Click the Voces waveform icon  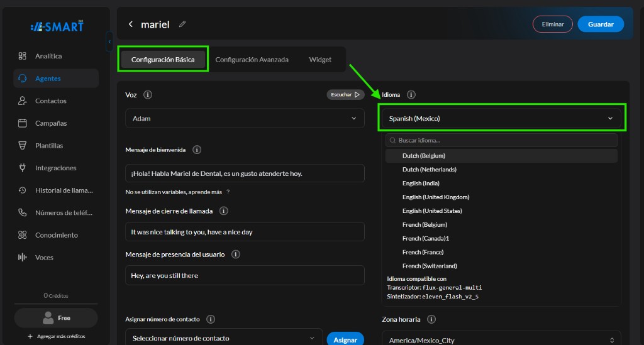(x=22, y=257)
